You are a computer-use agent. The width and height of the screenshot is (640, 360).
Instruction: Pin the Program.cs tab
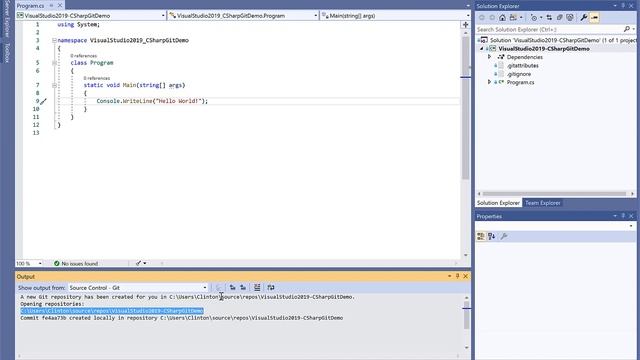tap(51, 6)
